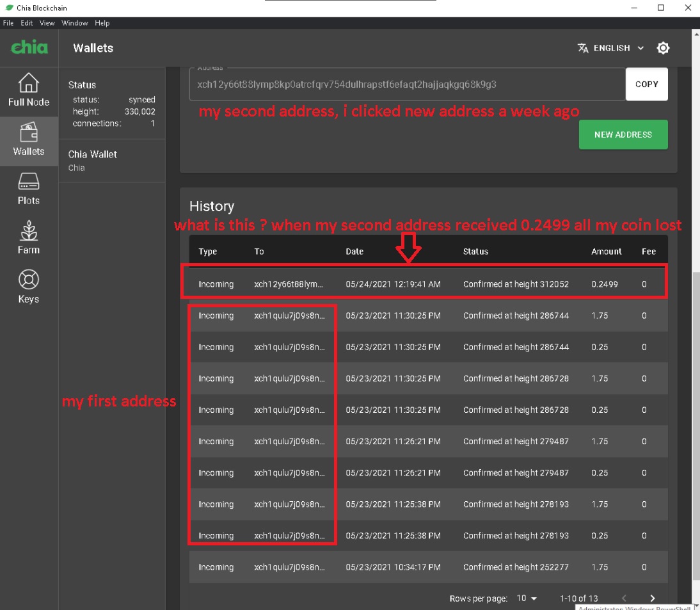
Task: Open the View menu
Action: tap(47, 23)
